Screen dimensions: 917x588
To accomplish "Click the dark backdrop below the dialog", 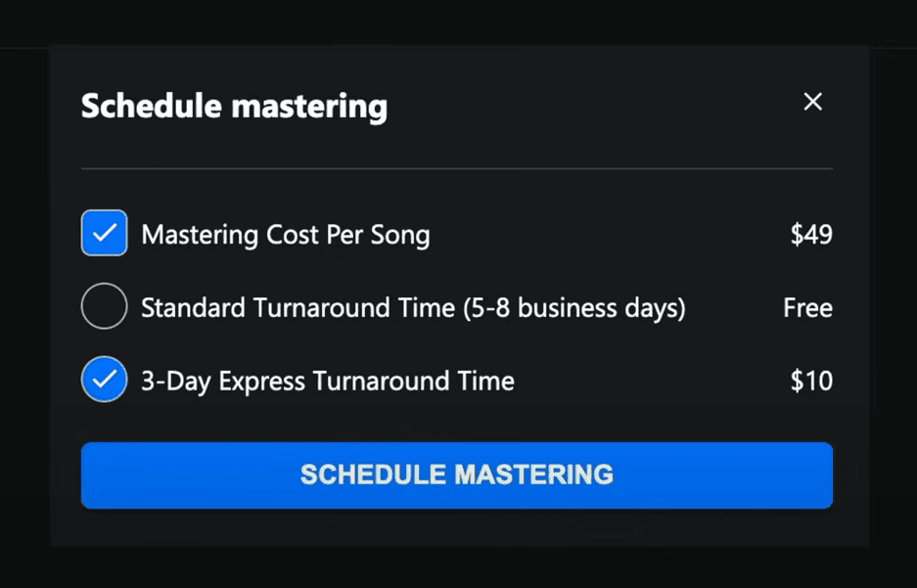I will 458,567.
